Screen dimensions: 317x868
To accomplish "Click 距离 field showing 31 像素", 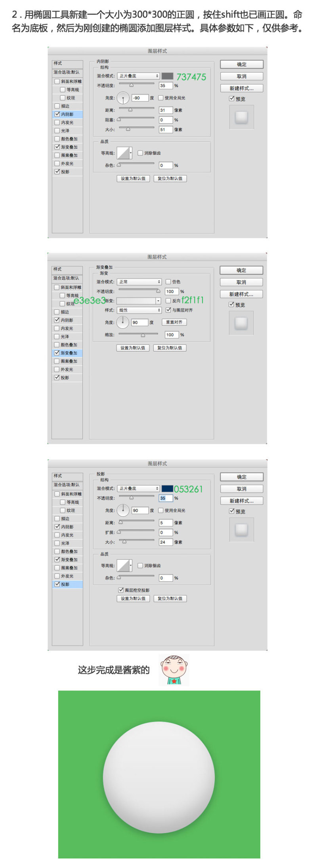I will tap(166, 110).
